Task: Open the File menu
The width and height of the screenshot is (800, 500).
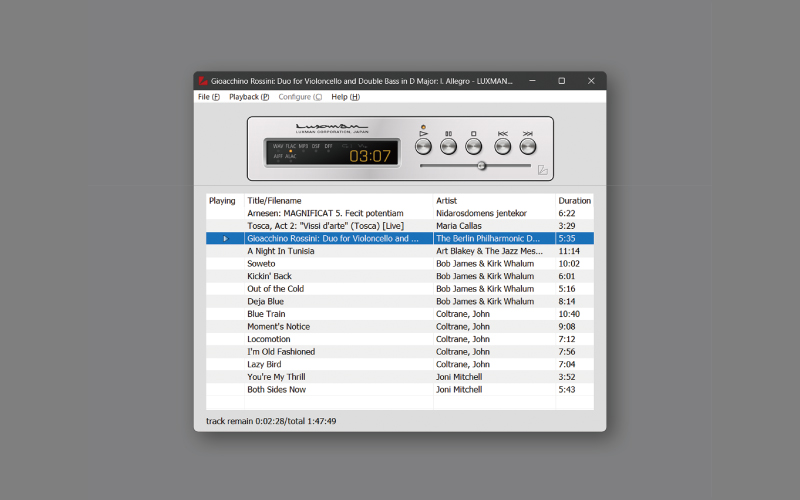Action: pos(208,97)
